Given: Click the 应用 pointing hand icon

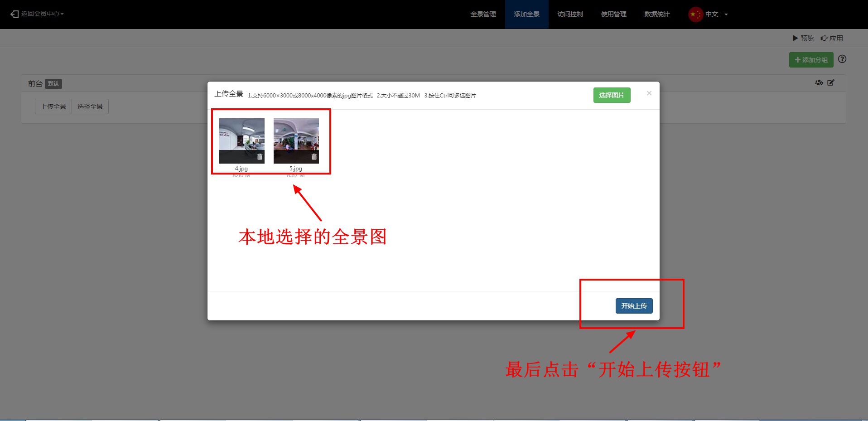Looking at the screenshot, I should coord(824,39).
